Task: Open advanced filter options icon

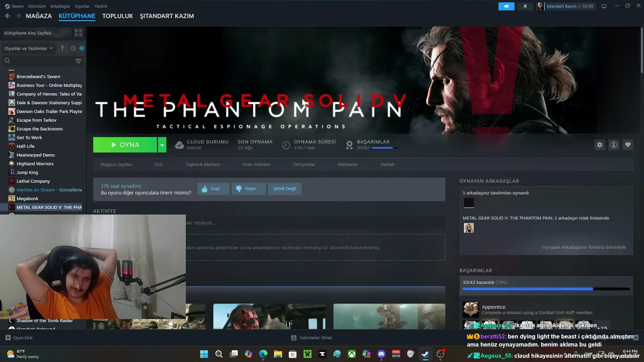Action: 78,61
